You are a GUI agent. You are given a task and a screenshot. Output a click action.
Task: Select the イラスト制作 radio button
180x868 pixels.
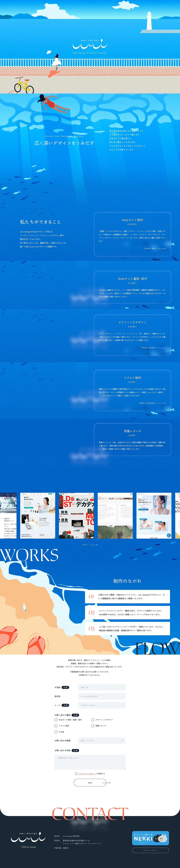coord(56,726)
